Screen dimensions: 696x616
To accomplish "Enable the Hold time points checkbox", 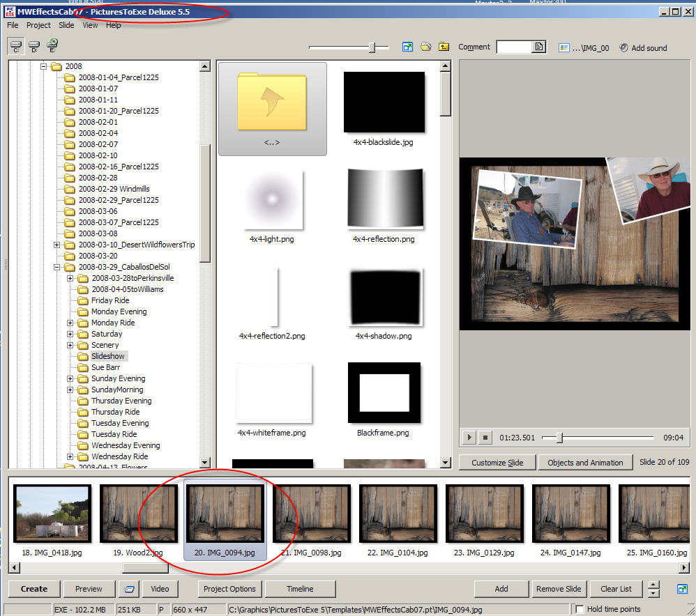I will (x=580, y=610).
